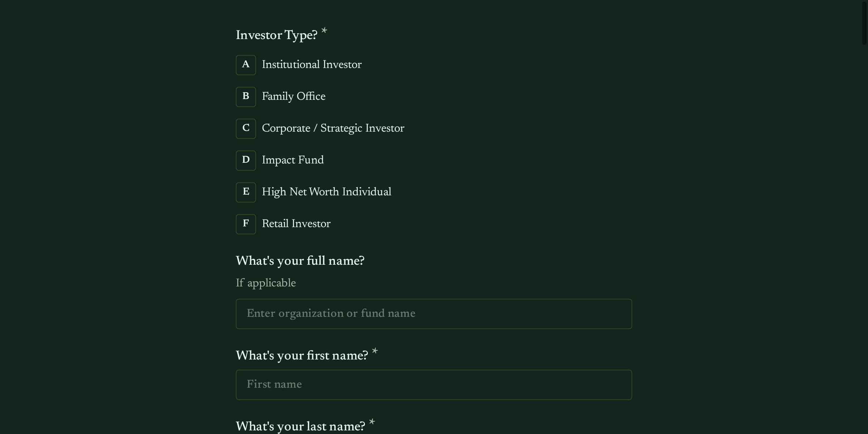This screenshot has width=868, height=434.
Task: Focus the organization or fund name field
Action: click(434, 314)
